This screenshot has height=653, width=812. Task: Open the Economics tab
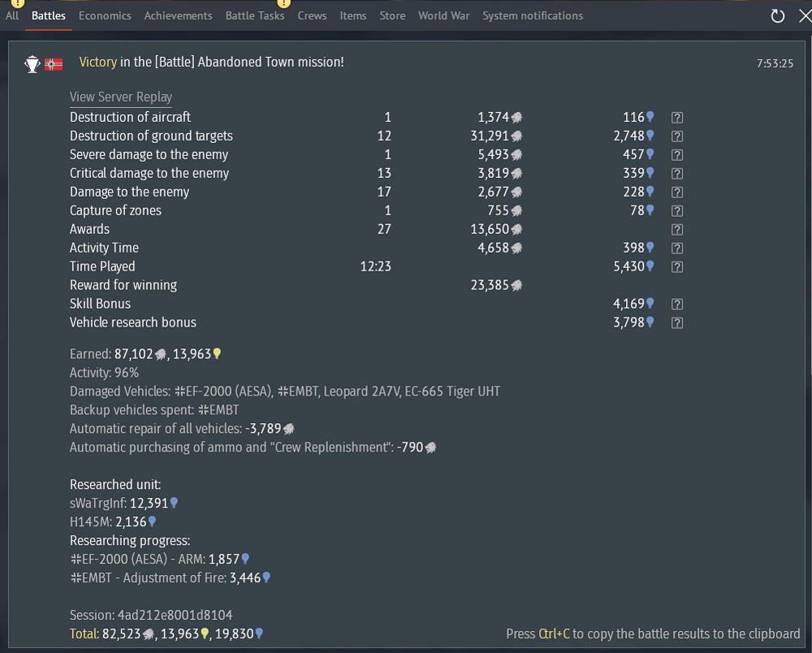pos(105,15)
